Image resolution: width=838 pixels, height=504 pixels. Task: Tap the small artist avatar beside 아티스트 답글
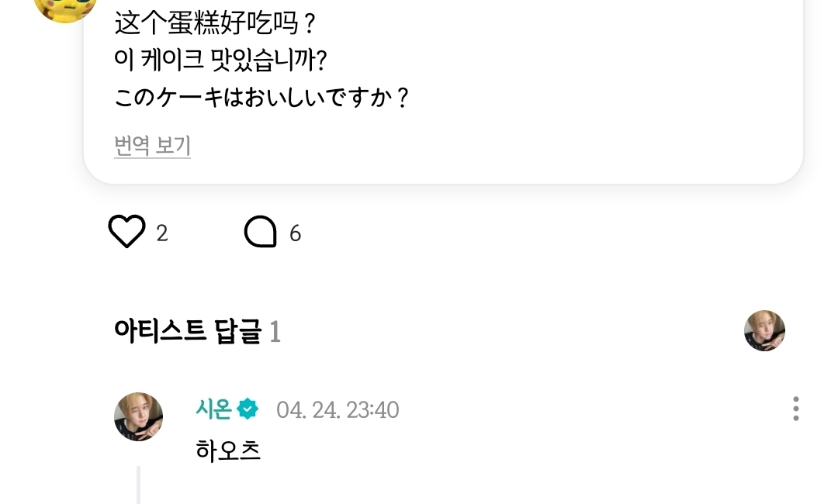(x=764, y=331)
